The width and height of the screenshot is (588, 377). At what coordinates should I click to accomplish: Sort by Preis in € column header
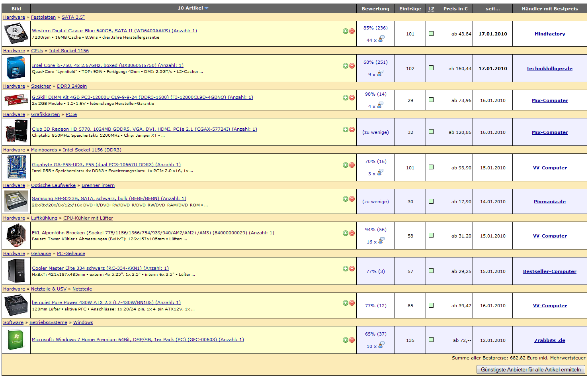(x=455, y=9)
